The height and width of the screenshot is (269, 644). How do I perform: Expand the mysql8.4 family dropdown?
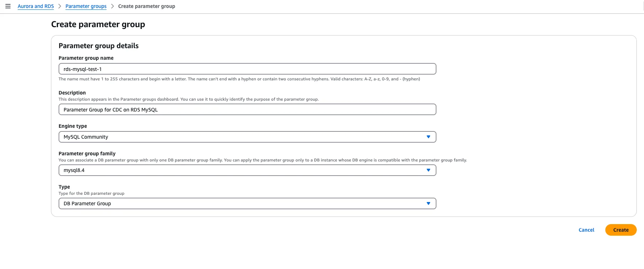click(242, 170)
